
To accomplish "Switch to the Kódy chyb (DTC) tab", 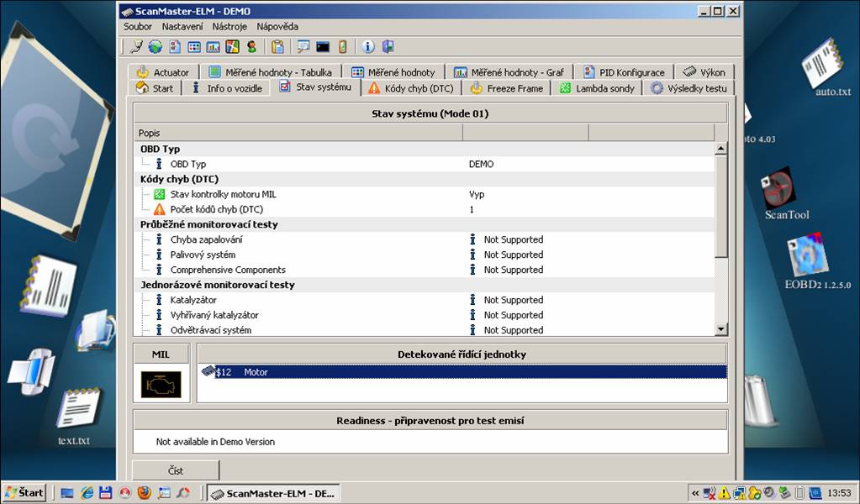I will coord(411,88).
